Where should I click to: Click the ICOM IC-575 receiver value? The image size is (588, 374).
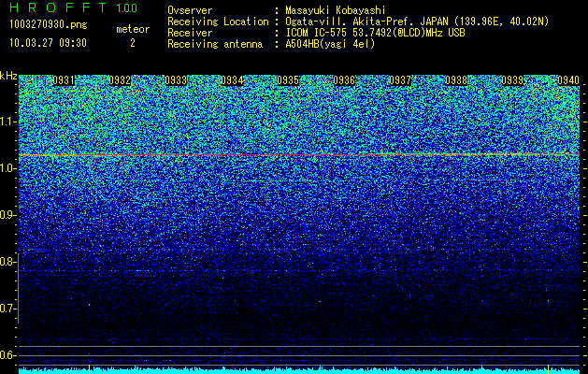coord(375,33)
